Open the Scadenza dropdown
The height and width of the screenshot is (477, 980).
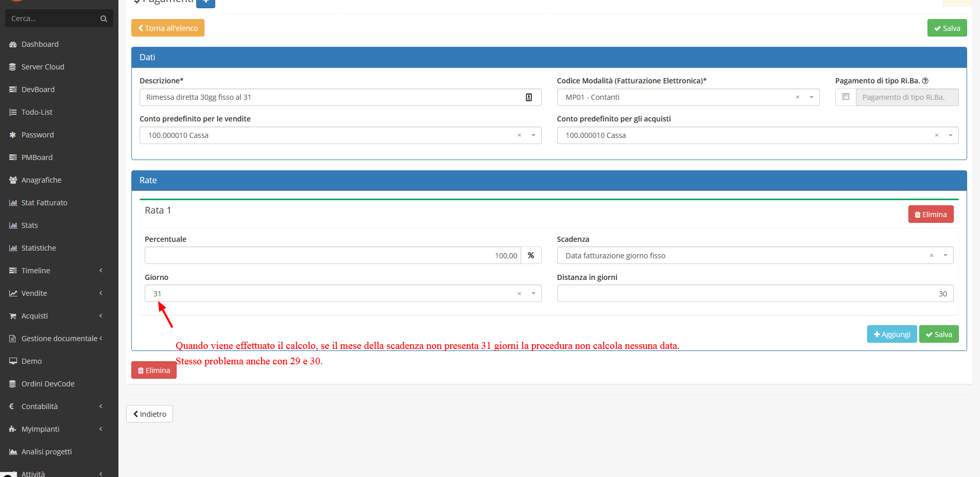[x=945, y=255]
